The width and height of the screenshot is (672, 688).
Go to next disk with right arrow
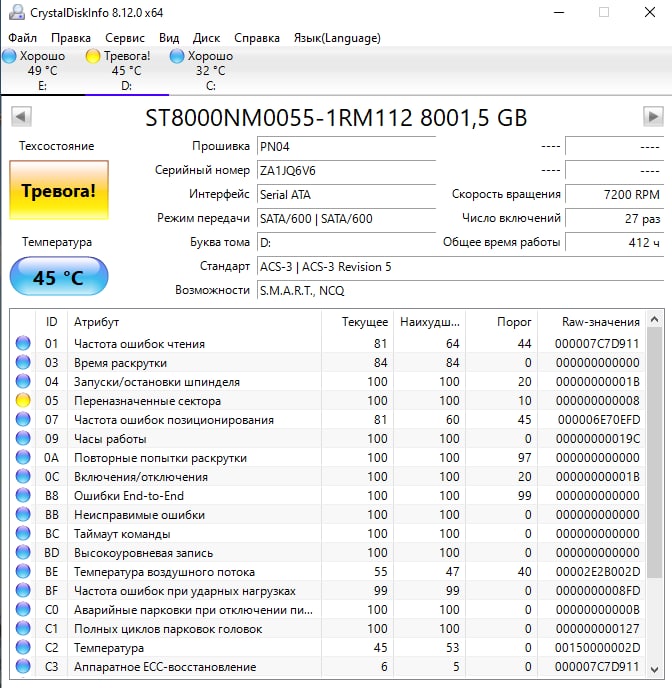coord(653,117)
